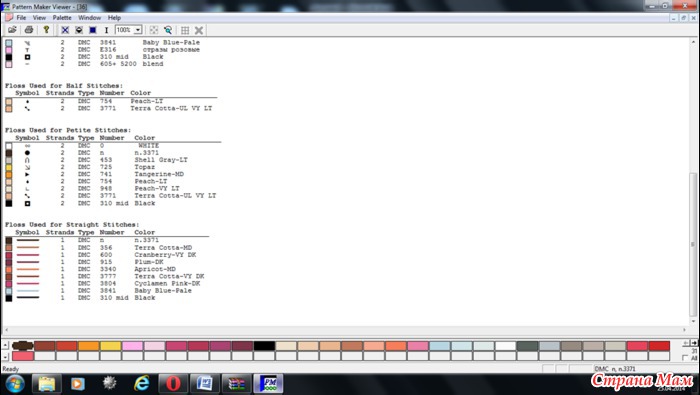Click the palette row up arrow
Screen dimensions: 700x395
[5, 345]
